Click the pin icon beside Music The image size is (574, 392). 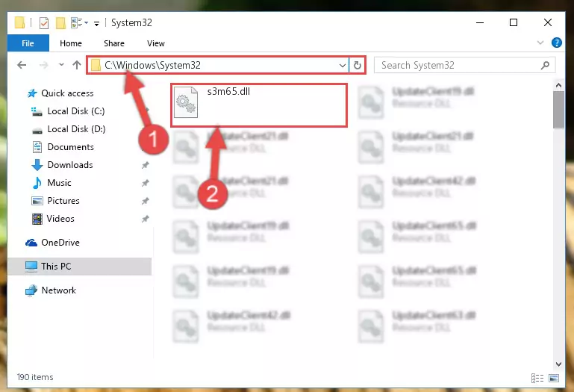pos(146,183)
